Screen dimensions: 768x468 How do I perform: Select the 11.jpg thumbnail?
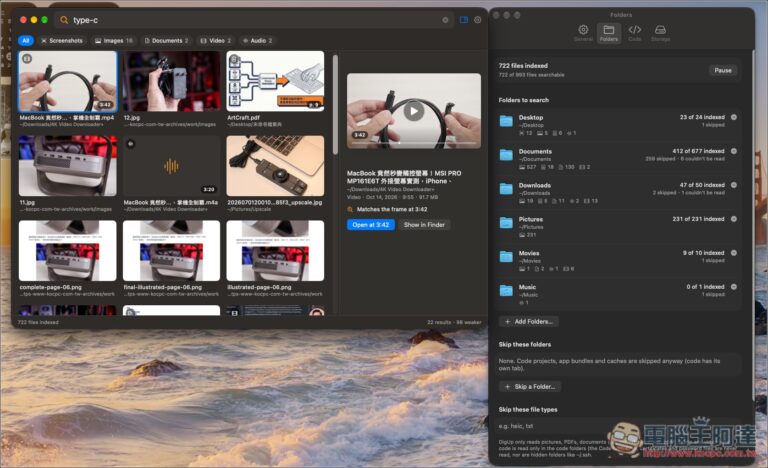point(68,166)
